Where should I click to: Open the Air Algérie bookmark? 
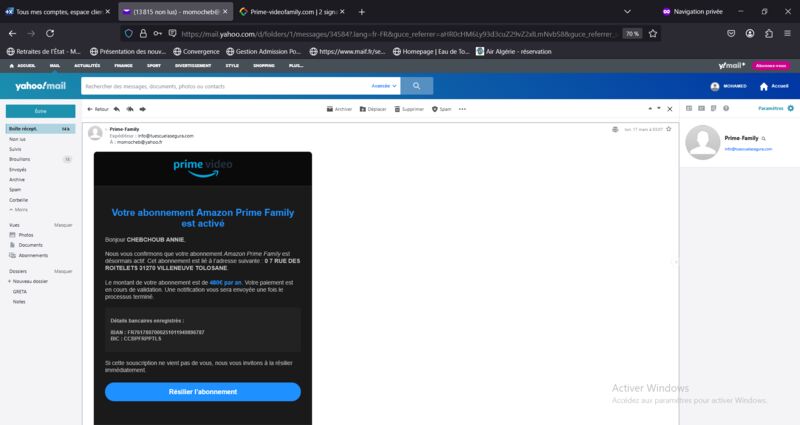514,52
